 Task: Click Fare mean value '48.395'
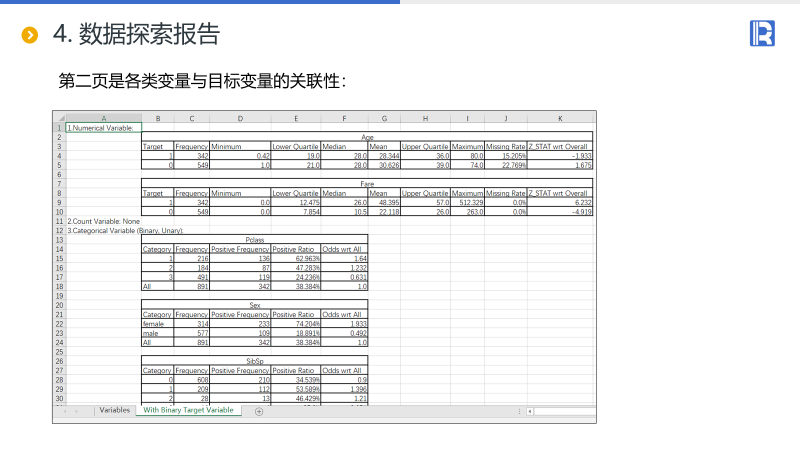(384, 203)
